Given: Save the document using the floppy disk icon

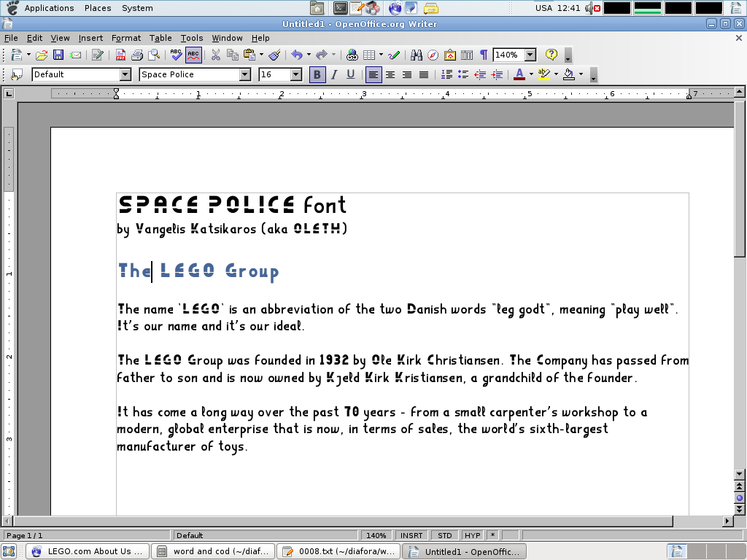Looking at the screenshot, I should tap(58, 55).
